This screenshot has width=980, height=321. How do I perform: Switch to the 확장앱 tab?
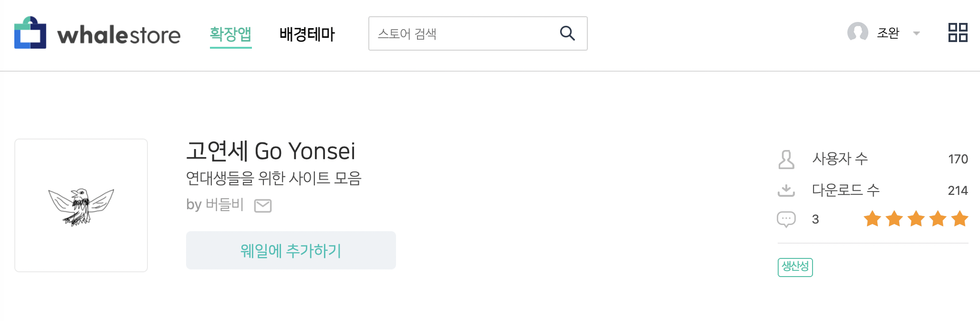coord(230,34)
